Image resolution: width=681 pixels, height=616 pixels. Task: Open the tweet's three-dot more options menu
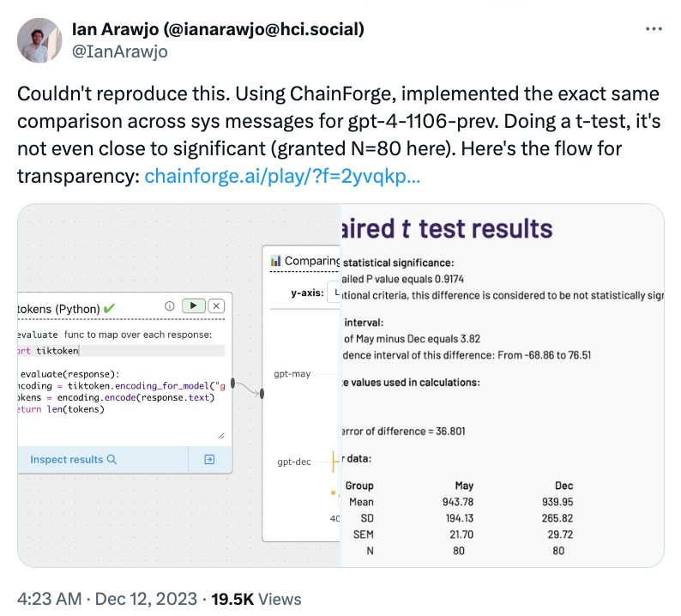click(x=654, y=29)
